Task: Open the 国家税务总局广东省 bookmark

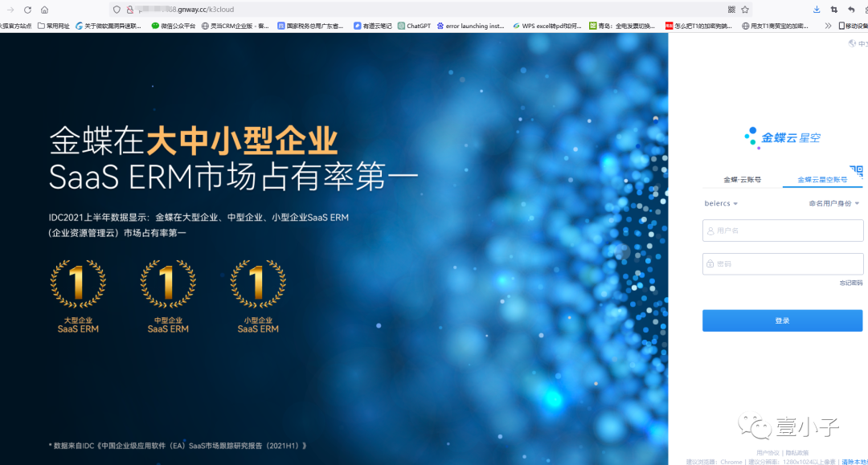Action: point(310,26)
